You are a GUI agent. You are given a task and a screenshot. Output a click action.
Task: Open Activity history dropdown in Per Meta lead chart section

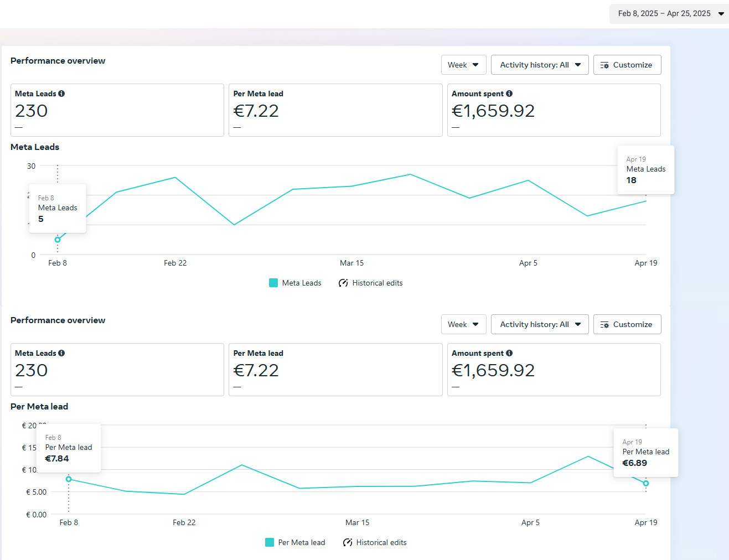[540, 324]
